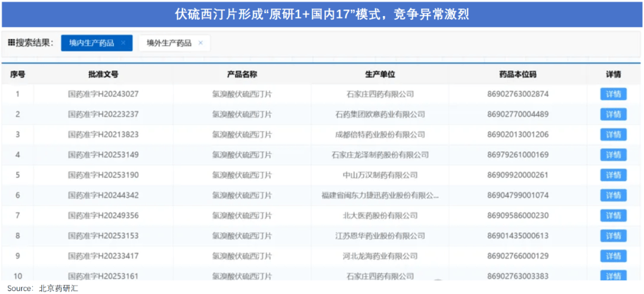The image size is (644, 294).
Task: Select approval number 国药准字H20223237
Action: pos(103,114)
